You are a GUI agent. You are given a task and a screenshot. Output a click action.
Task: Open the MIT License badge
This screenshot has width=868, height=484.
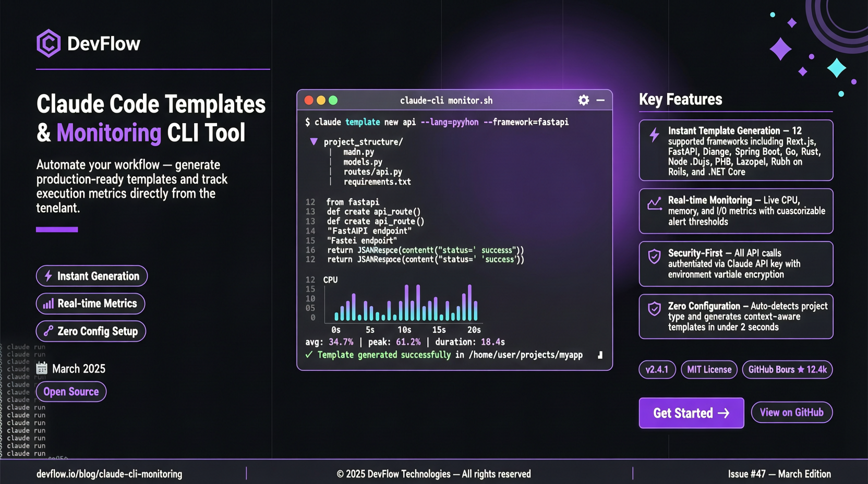pyautogui.click(x=708, y=369)
